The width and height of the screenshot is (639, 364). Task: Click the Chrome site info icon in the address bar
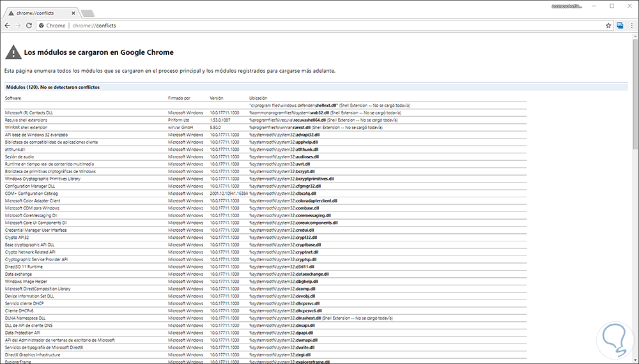(41, 26)
